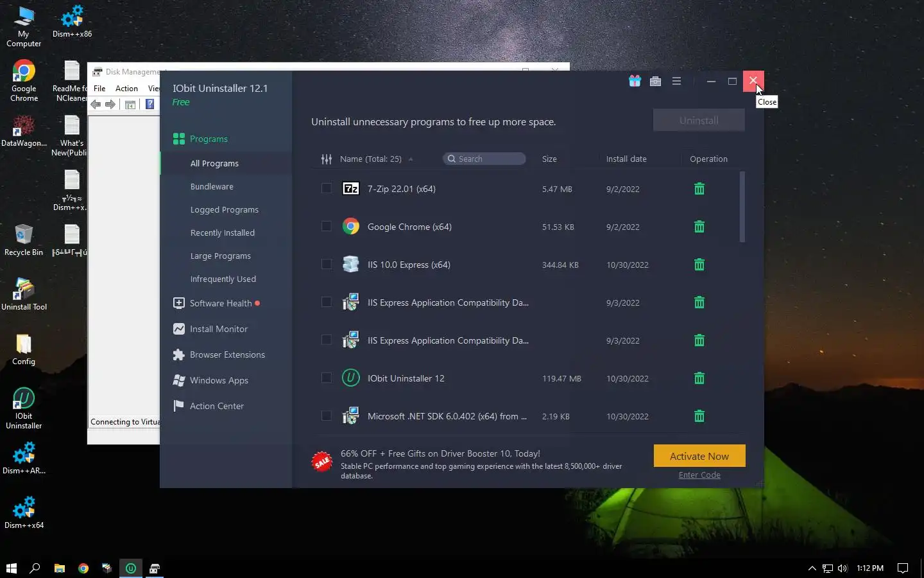Click trash icon for Microsoft .NET SDK row
Viewport: 924px width, 578px height.
[x=699, y=416]
